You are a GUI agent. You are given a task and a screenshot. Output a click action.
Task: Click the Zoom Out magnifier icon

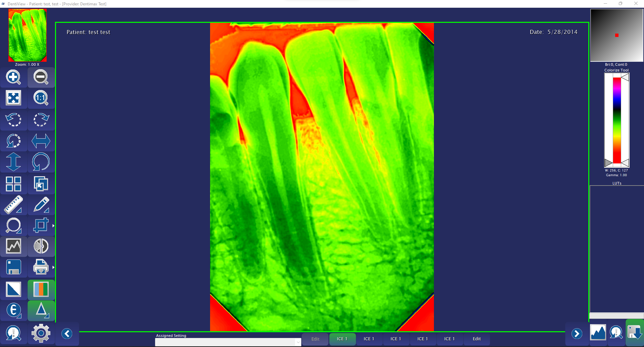41,77
